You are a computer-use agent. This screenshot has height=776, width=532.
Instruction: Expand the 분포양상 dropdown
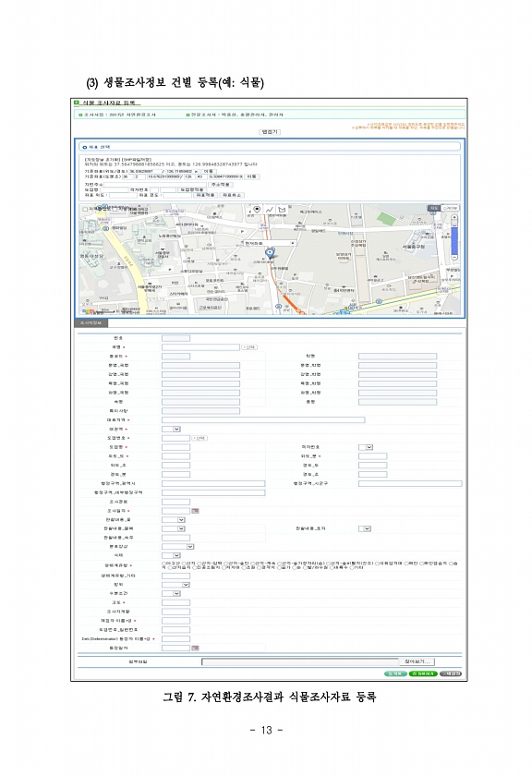(177, 546)
